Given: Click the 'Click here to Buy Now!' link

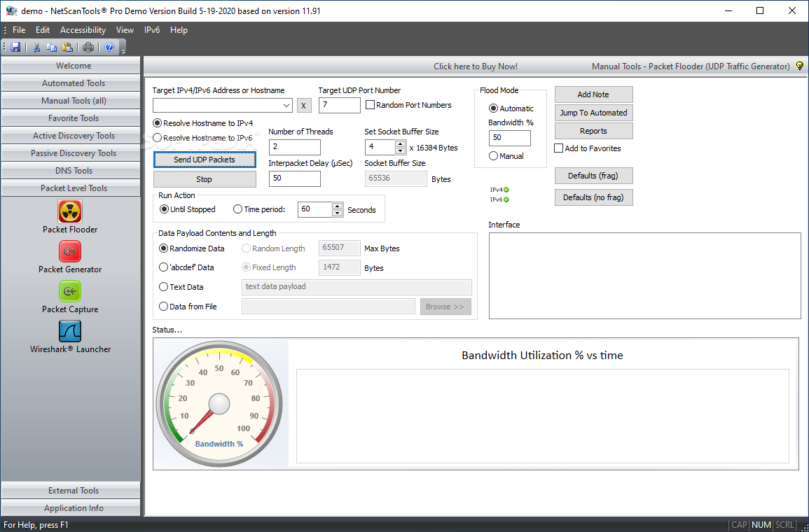Looking at the screenshot, I should point(475,66).
